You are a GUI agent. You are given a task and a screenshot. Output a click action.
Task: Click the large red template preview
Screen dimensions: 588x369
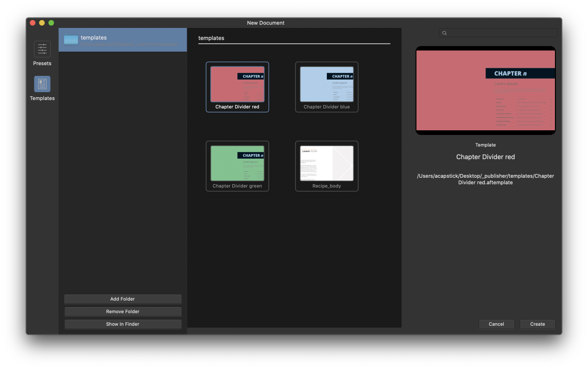click(486, 90)
